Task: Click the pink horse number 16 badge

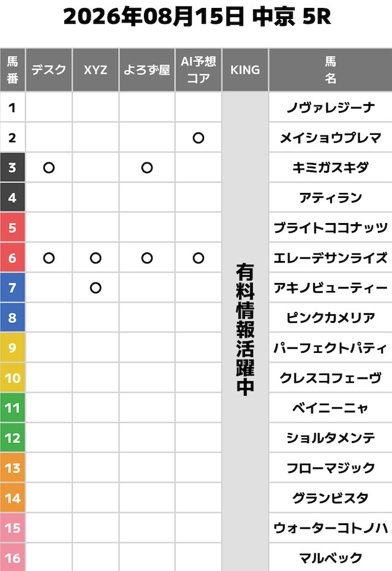Action: click(x=12, y=558)
